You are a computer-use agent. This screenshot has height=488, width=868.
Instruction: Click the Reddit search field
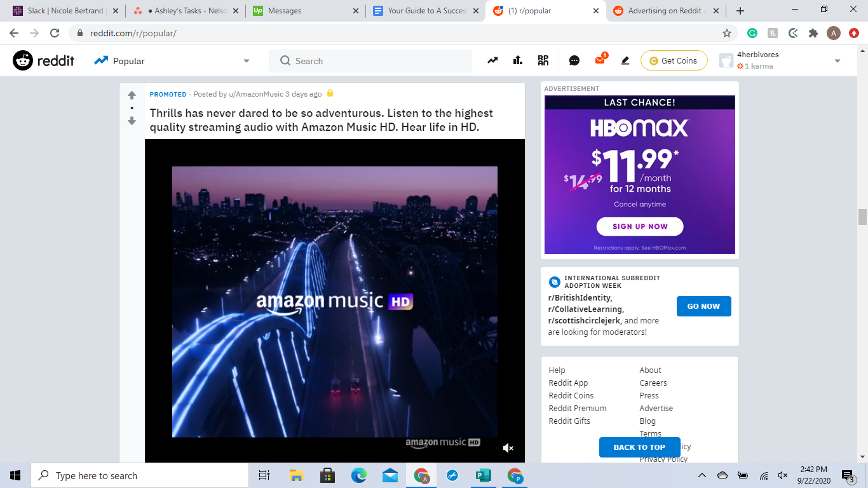point(370,61)
